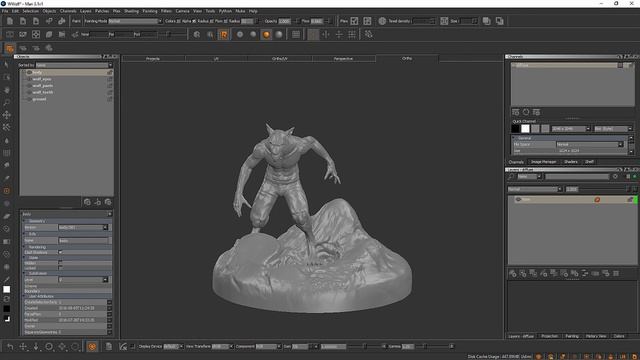Open the subdivision Level dropdown
Viewport: 640px width, 360px height.
coord(83,280)
